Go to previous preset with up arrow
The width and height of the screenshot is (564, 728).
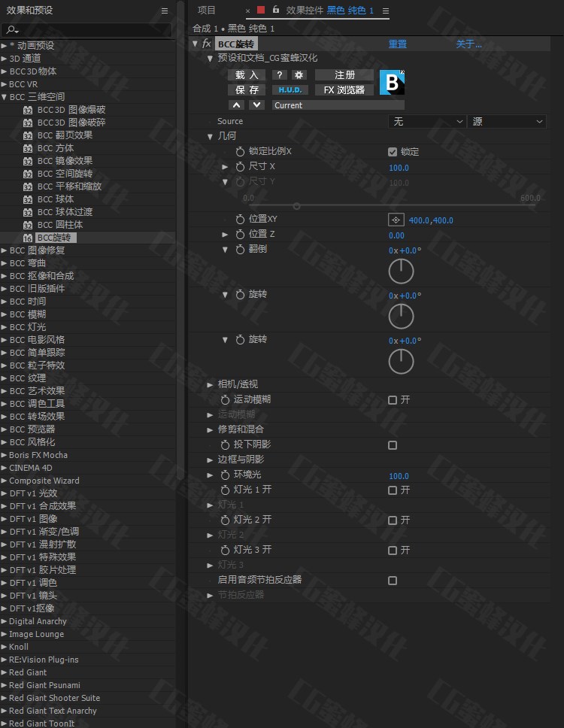click(236, 105)
